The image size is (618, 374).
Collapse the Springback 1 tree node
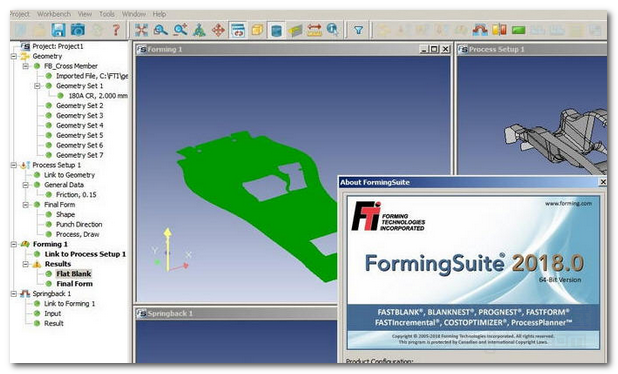13,294
